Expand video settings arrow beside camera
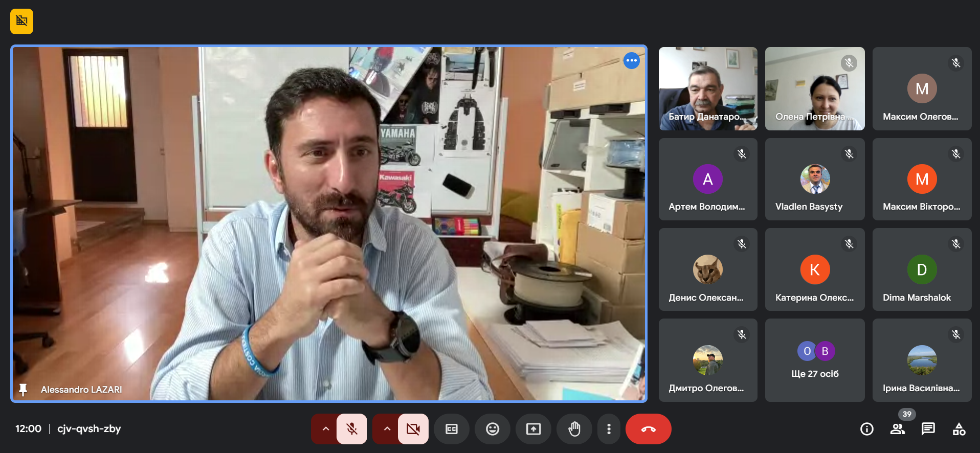This screenshot has height=453, width=980. tap(387, 429)
